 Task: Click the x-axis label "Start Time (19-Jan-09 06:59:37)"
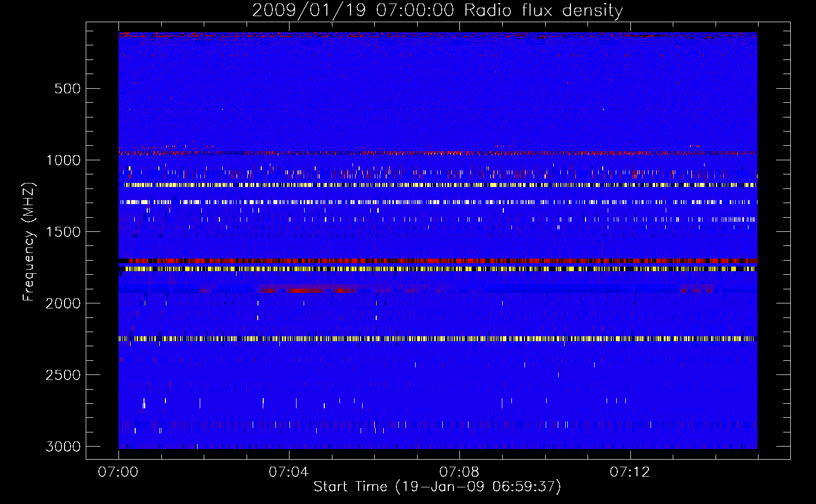[x=437, y=487]
